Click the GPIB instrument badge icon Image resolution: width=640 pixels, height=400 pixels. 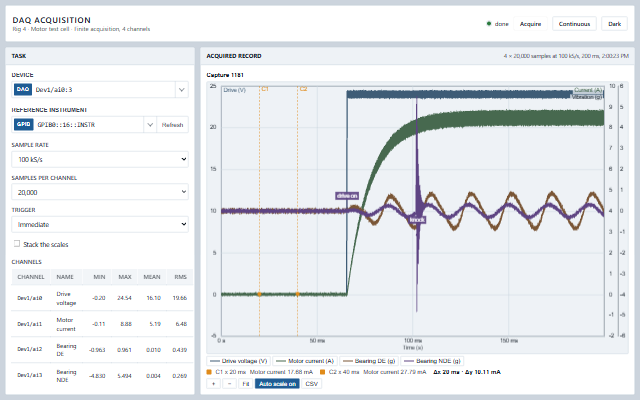[x=23, y=124]
